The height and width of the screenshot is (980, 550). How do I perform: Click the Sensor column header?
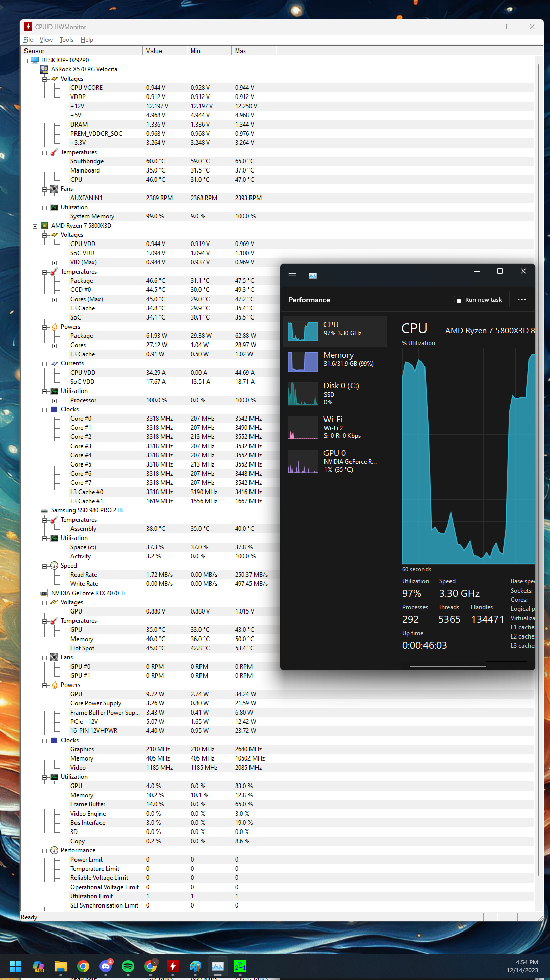82,51
